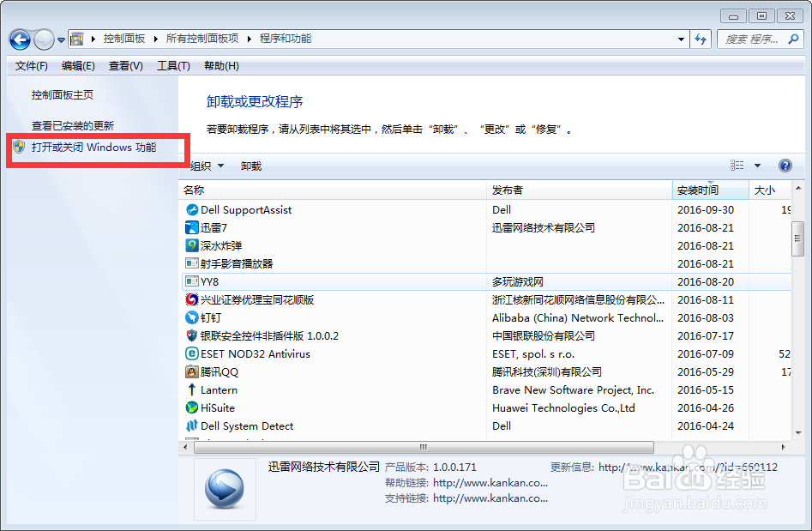The image size is (812, 531).
Task: Focus the 搜索 程序 search field
Action: [x=751, y=39]
